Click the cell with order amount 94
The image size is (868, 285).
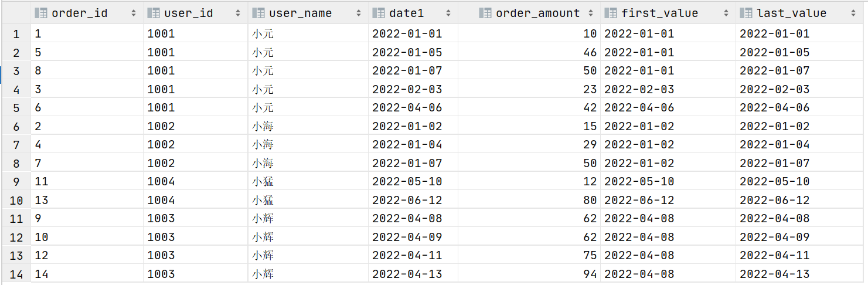pos(529,274)
